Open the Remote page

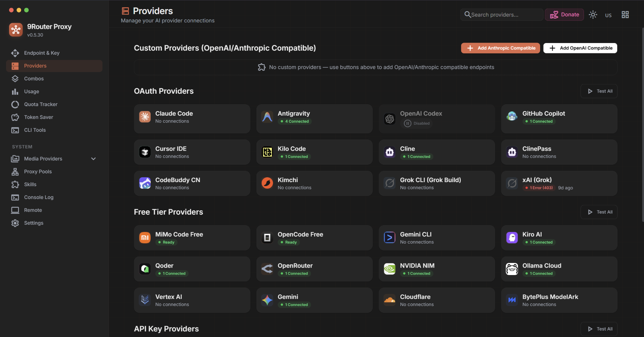tap(54, 210)
